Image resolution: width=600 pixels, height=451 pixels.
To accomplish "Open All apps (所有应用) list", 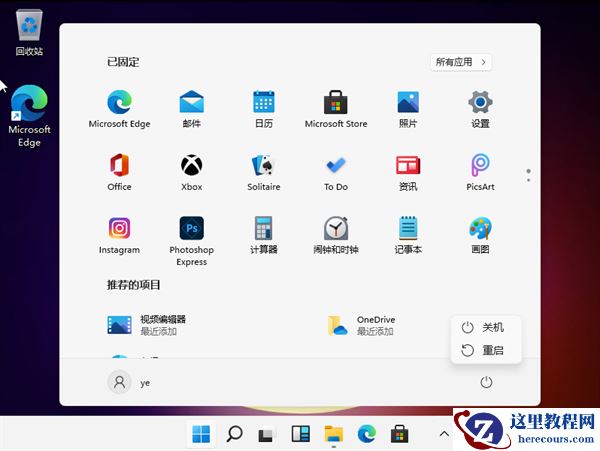I will (x=461, y=62).
